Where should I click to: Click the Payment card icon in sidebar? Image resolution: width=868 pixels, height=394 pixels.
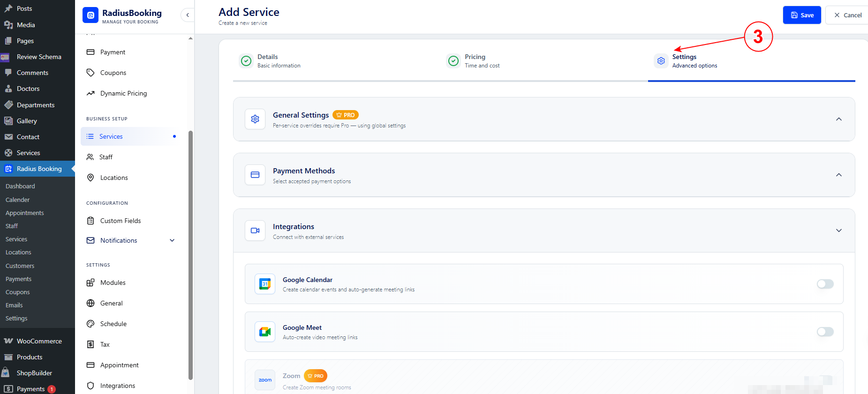pyautogui.click(x=91, y=52)
